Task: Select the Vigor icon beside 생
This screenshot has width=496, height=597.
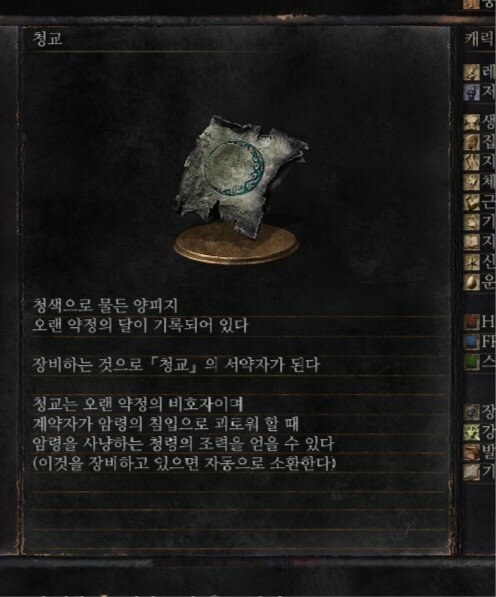Action: pos(472,123)
